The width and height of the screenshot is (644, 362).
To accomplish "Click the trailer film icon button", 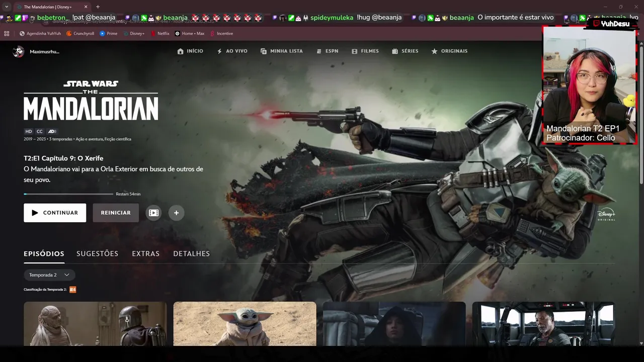I will 154,213.
